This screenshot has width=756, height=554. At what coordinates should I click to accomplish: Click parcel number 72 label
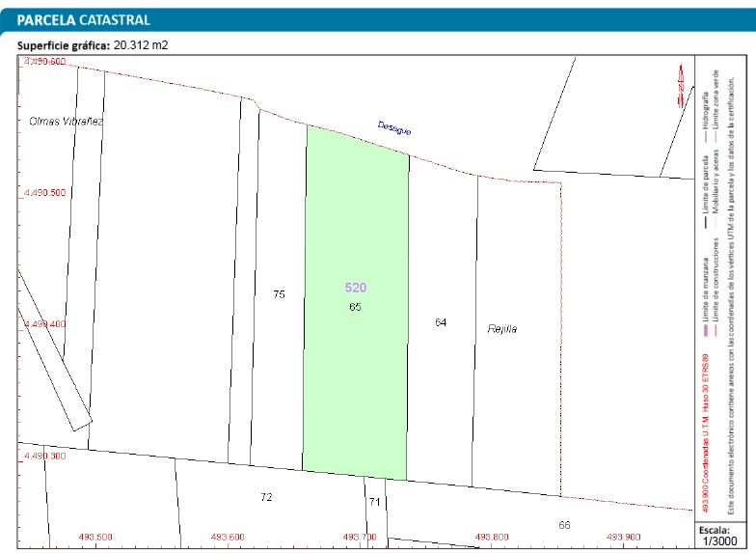[266, 497]
